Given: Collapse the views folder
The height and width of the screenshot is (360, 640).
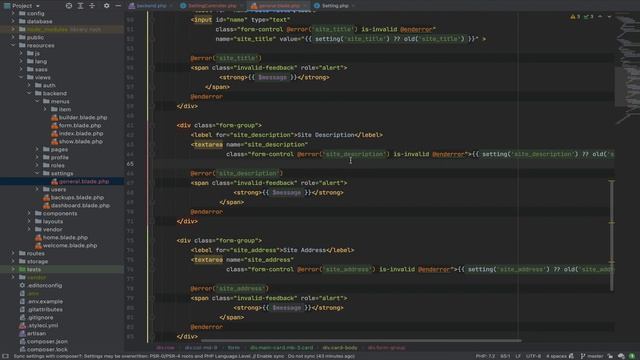Looking at the screenshot, I should click(21, 77).
